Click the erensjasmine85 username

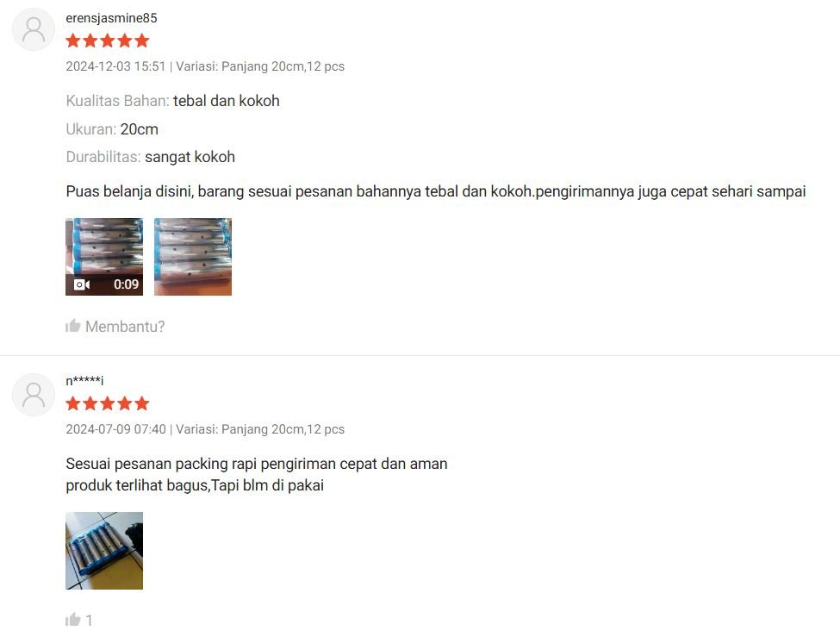tap(111, 18)
